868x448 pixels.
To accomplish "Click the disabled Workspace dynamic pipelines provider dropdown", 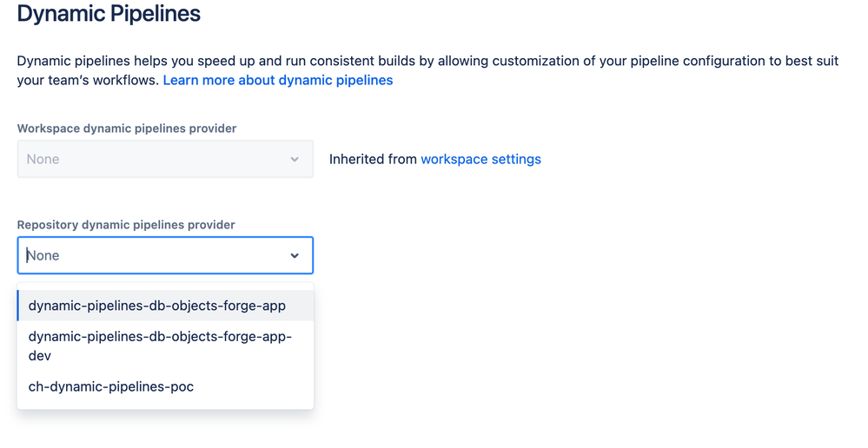I will [x=165, y=159].
